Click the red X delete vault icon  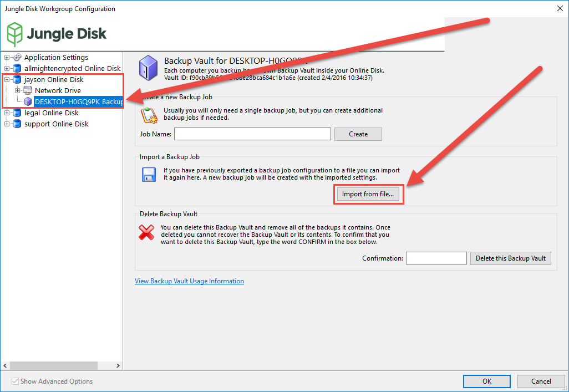(x=146, y=232)
